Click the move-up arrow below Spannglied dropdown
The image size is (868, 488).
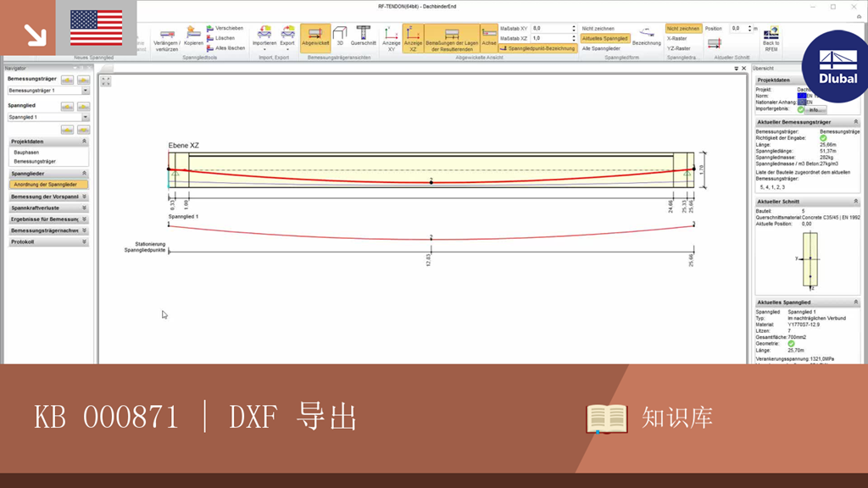click(x=68, y=130)
